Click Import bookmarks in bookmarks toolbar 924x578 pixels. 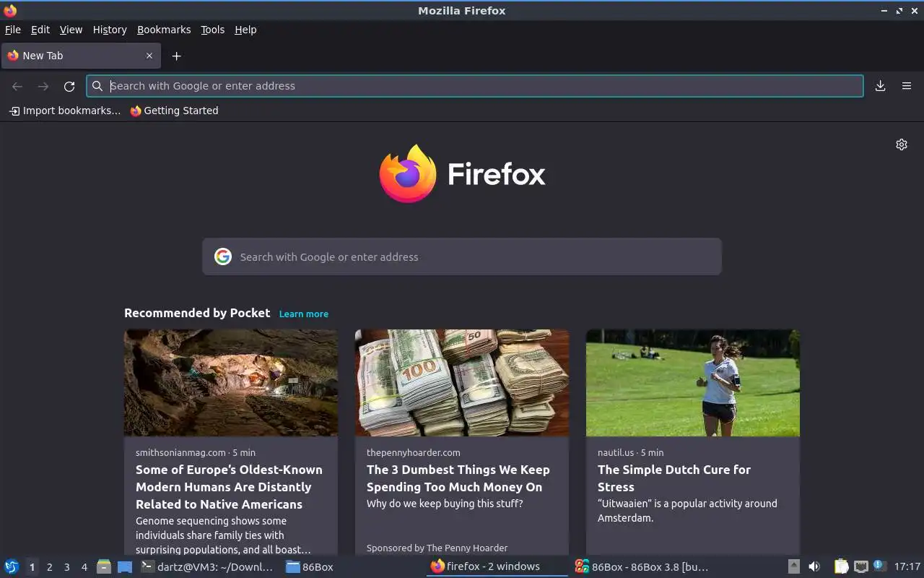tap(65, 111)
